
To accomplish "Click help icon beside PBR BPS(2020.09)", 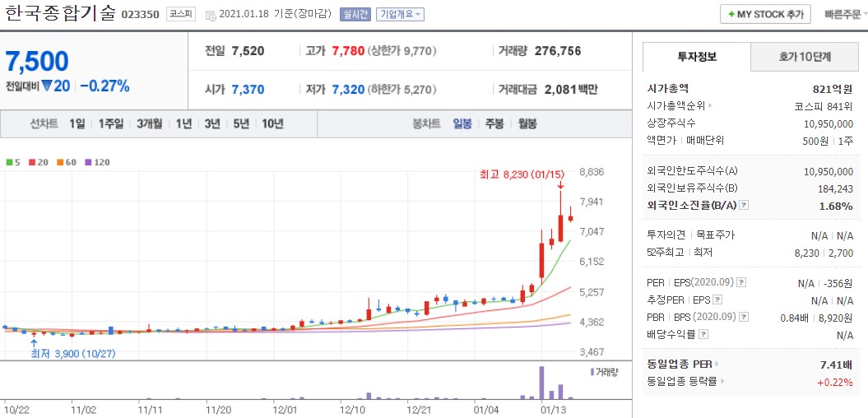I will 744,318.
